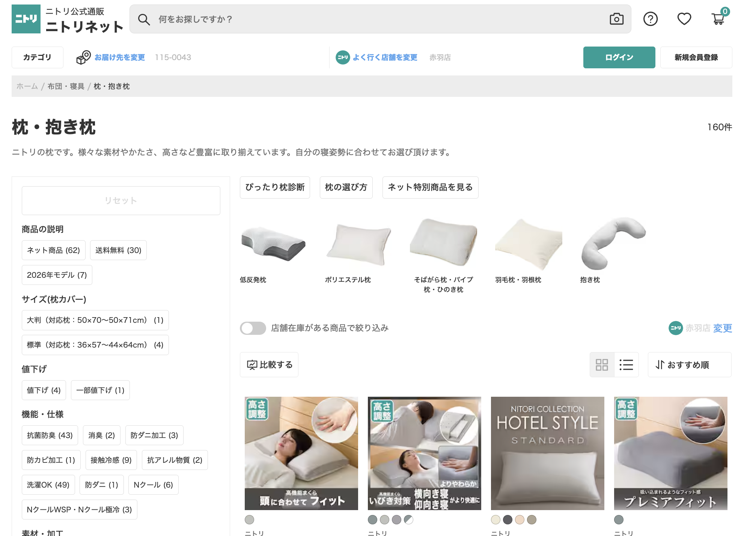Filter by 洗濯OK (49)
Screen dimensions: 756x536
coord(48,485)
